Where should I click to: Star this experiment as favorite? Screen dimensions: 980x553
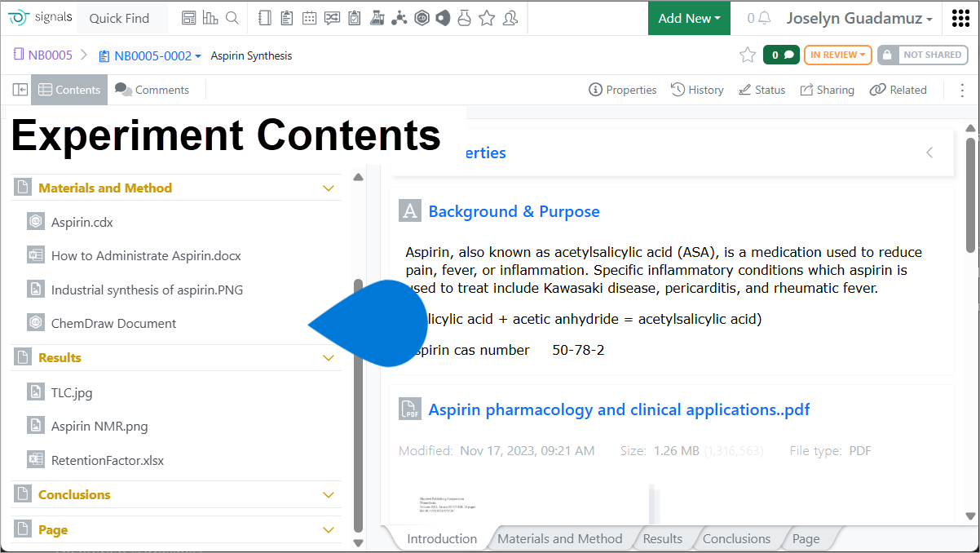[x=747, y=55]
